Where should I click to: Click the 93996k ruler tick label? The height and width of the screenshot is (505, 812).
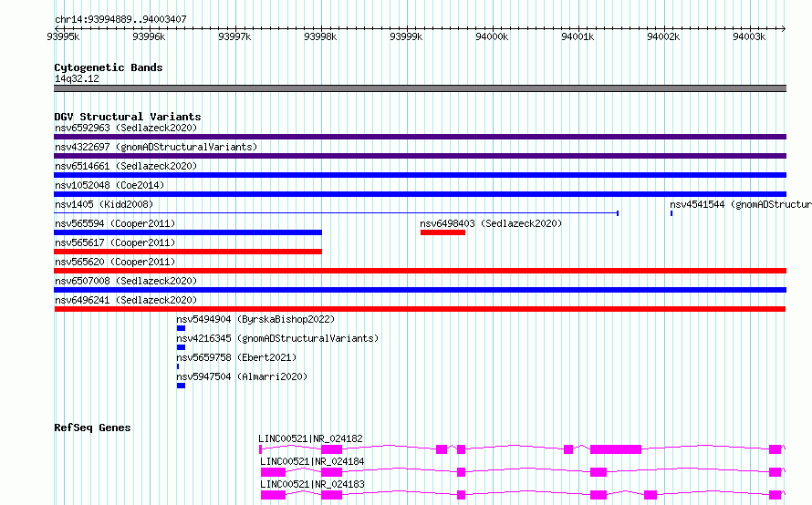coord(149,36)
